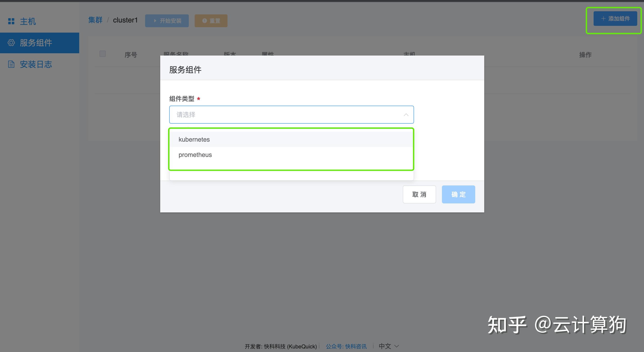Select kubernetes from the dropdown list

click(x=194, y=139)
